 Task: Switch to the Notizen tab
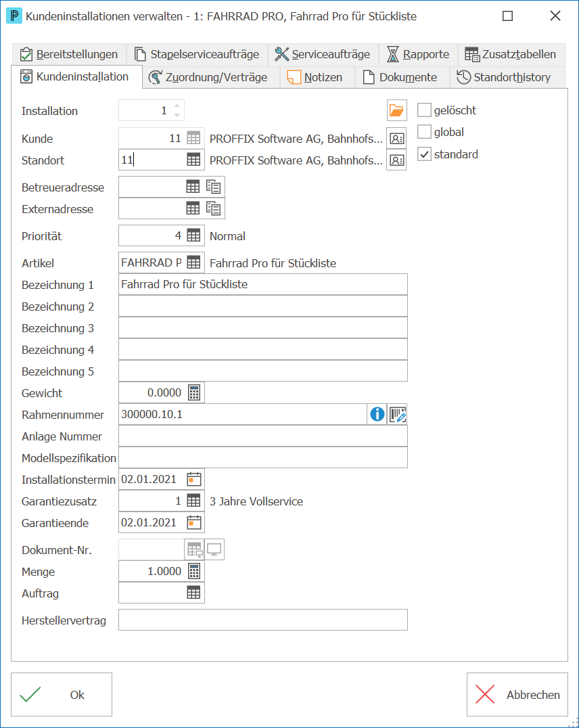[x=317, y=77]
